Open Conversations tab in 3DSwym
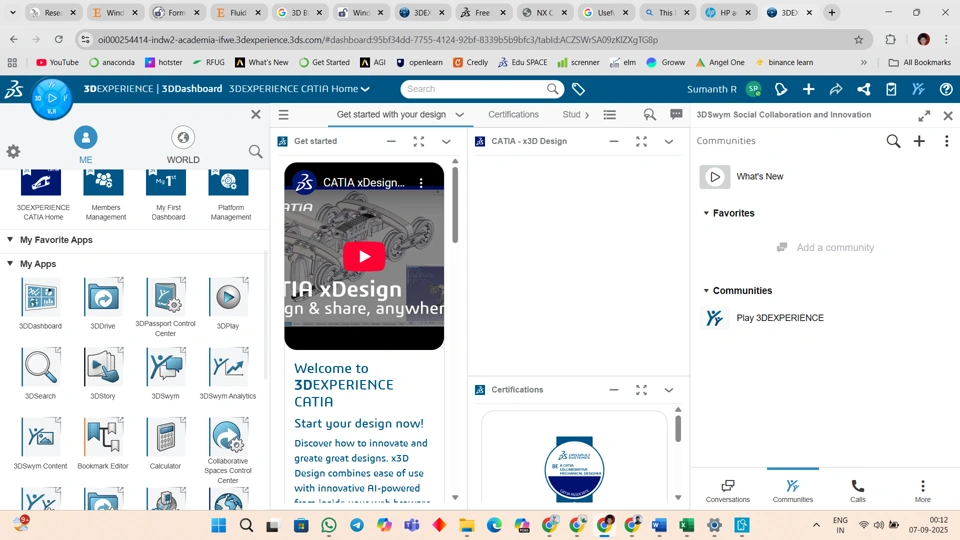 [727, 490]
